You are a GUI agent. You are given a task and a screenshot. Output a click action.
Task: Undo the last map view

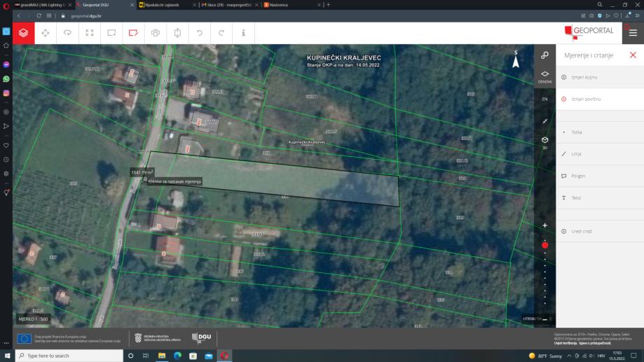coord(199,33)
